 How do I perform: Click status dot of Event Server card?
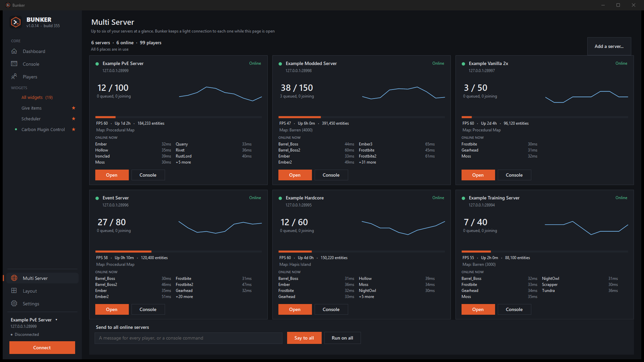tap(97, 198)
